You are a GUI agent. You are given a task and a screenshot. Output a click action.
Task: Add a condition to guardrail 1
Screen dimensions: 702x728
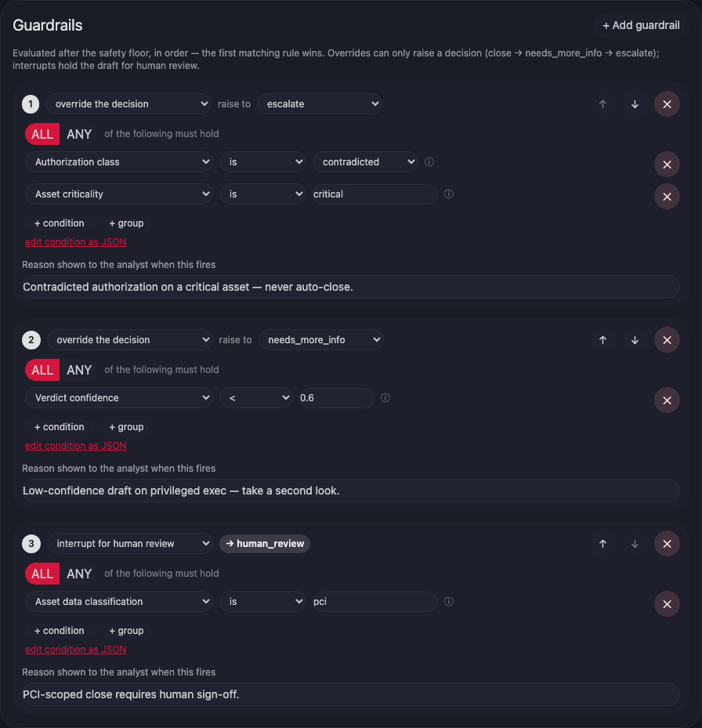coord(59,223)
